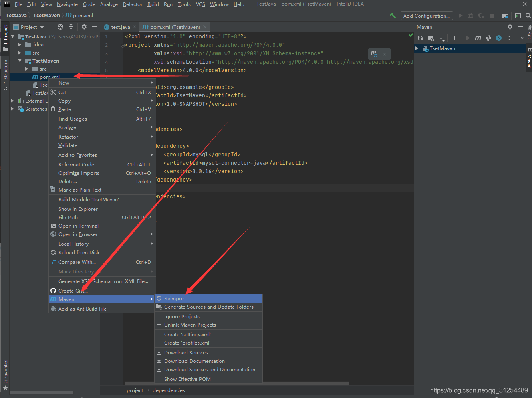
Task: Click the editor horizontal scrollbar
Action: click(237, 383)
